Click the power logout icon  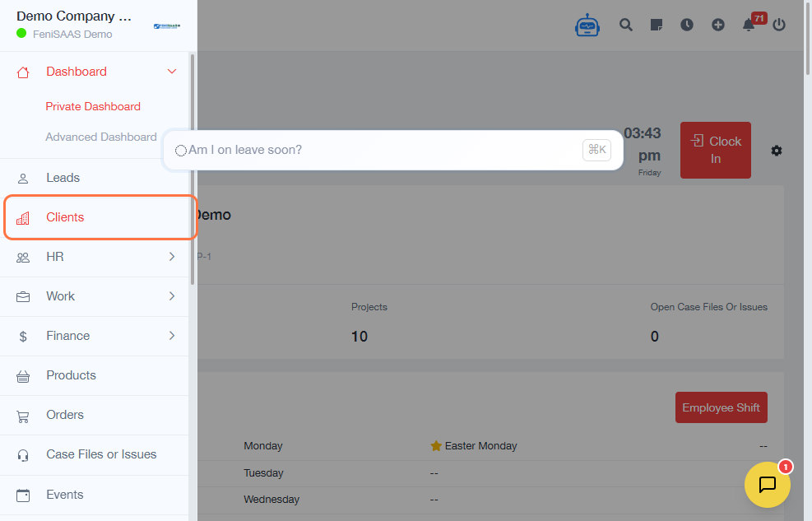[779, 25]
